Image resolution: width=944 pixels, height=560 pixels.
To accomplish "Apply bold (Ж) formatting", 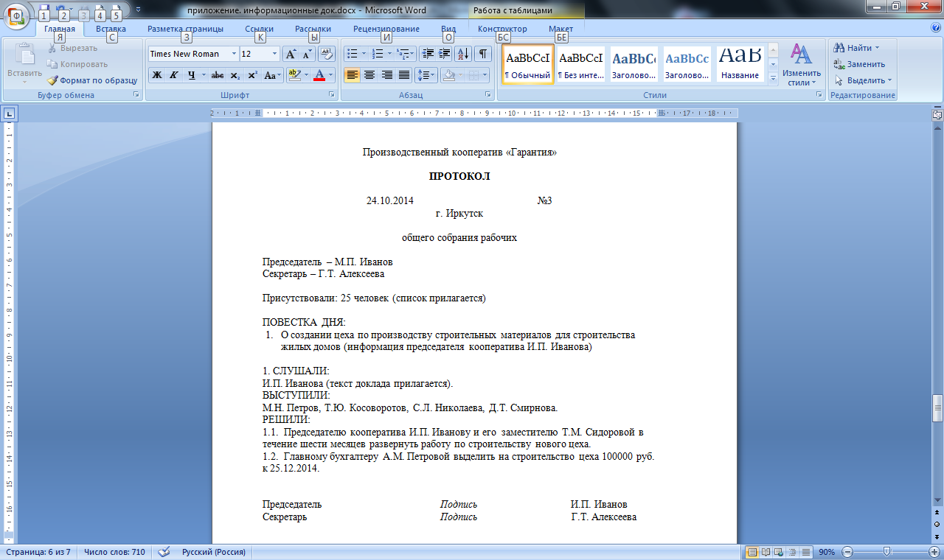I will click(x=157, y=75).
